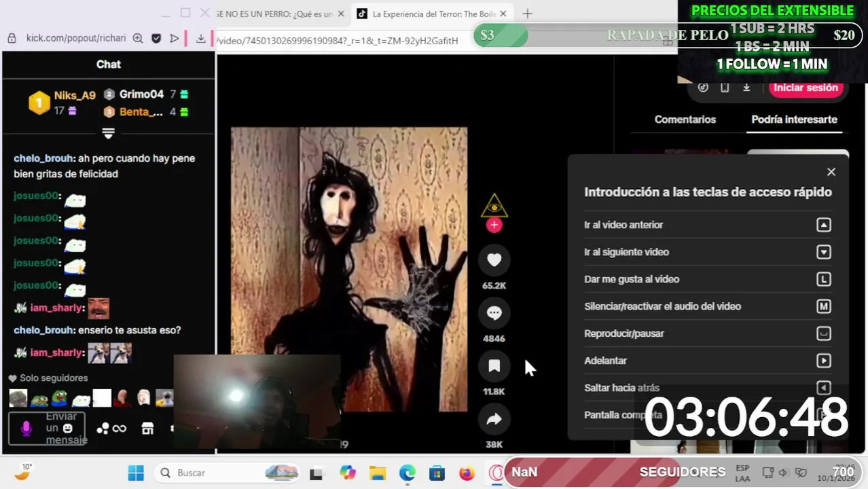
Task: Open the video comments bubble icon
Action: pos(494,313)
